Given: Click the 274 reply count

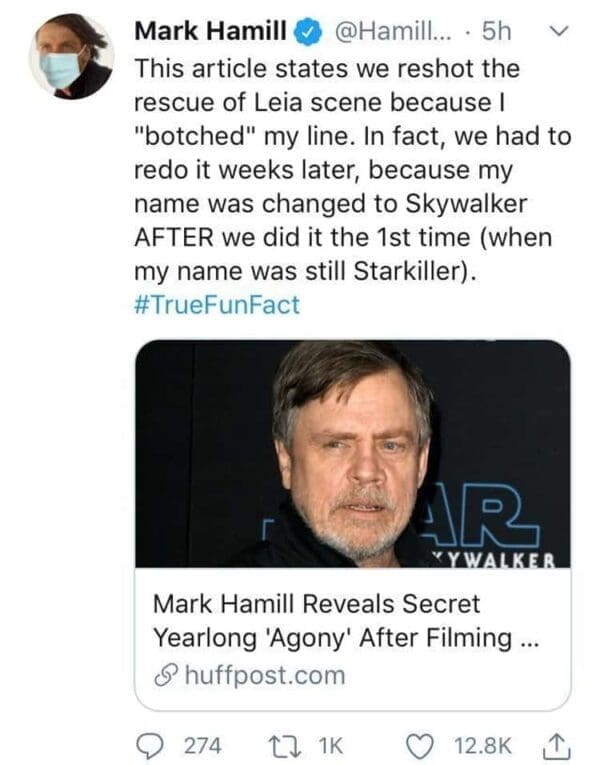Looking at the screenshot, I should [203, 745].
